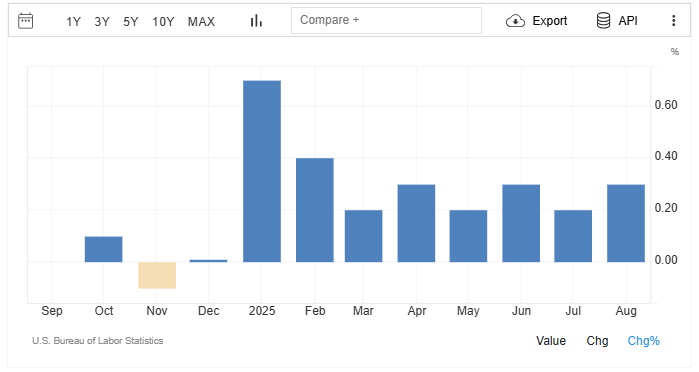699x372 pixels.
Task: Open the chart type bar icon
Action: click(x=256, y=21)
